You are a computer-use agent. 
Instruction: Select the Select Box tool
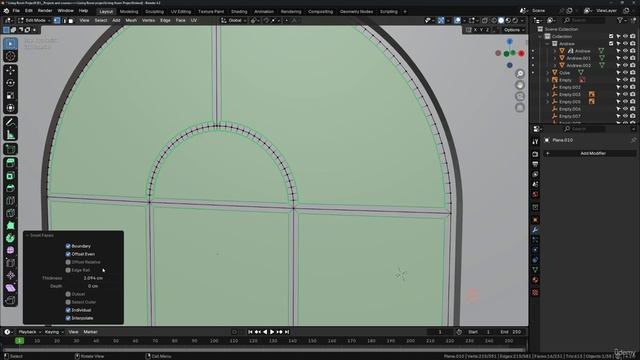(x=11, y=44)
